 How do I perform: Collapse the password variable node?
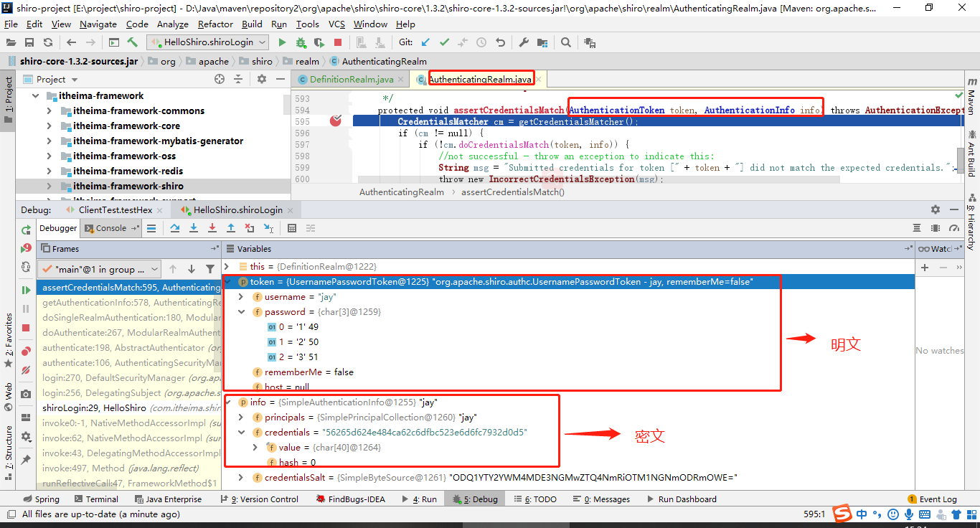pos(243,312)
